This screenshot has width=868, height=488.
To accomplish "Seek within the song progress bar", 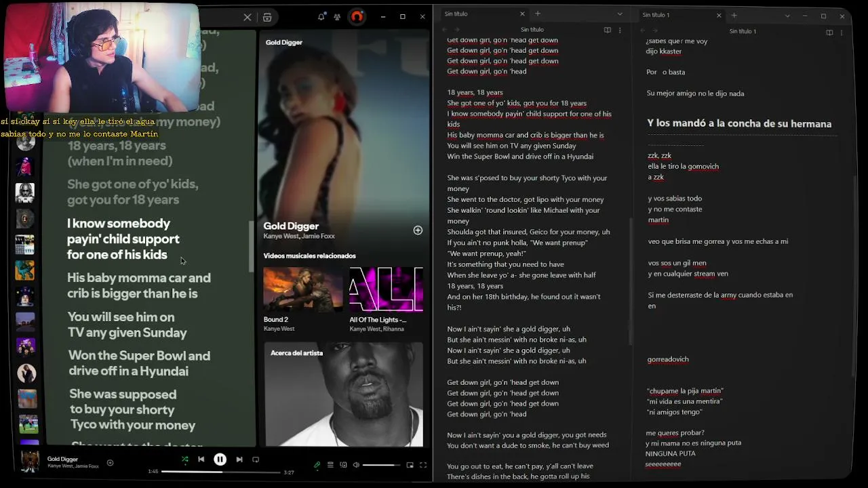I will click(220, 472).
